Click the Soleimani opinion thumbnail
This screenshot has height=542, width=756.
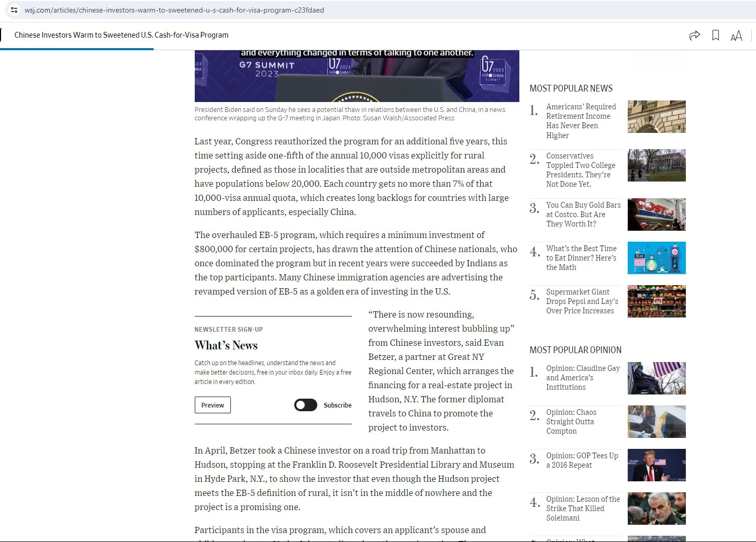click(x=657, y=509)
